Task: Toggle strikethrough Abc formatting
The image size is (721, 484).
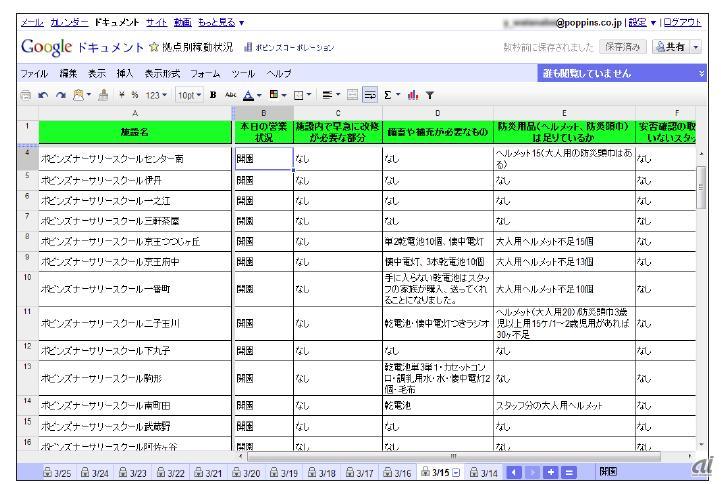Action: pos(231,96)
